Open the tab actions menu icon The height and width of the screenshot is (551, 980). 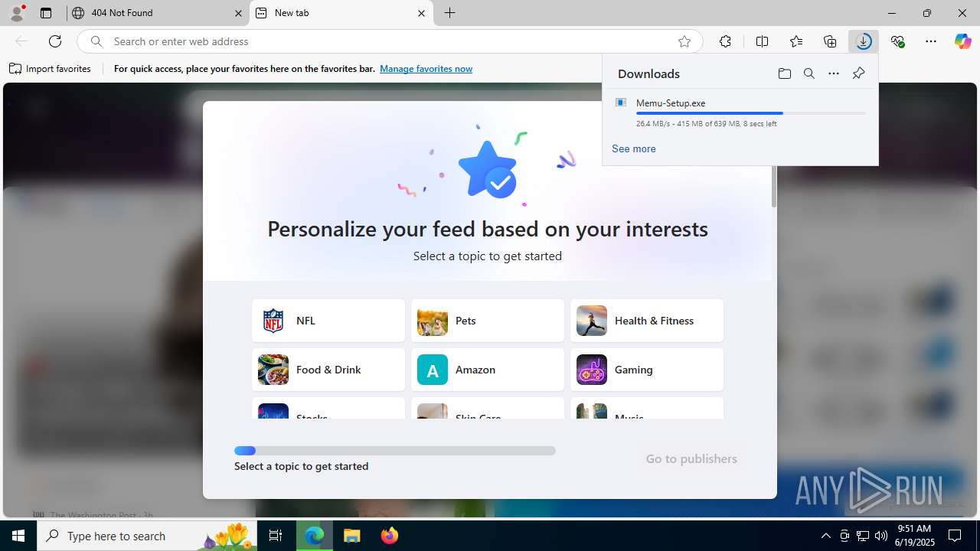[x=46, y=13]
